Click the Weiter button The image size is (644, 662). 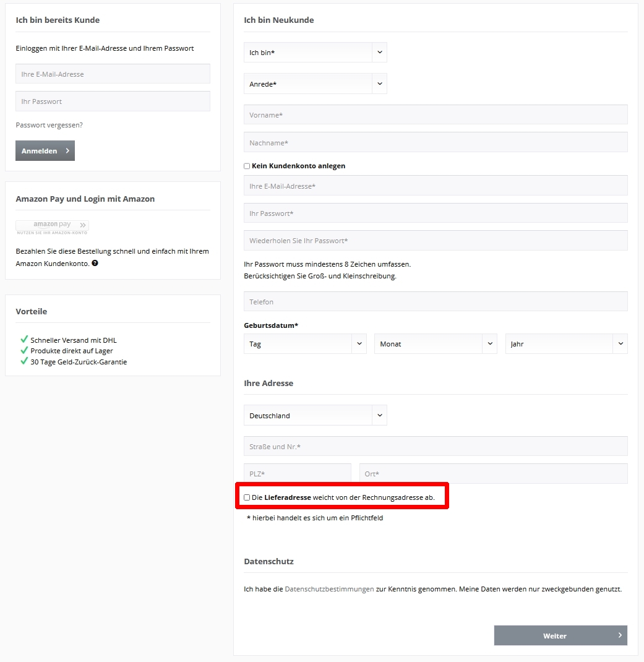click(560, 635)
